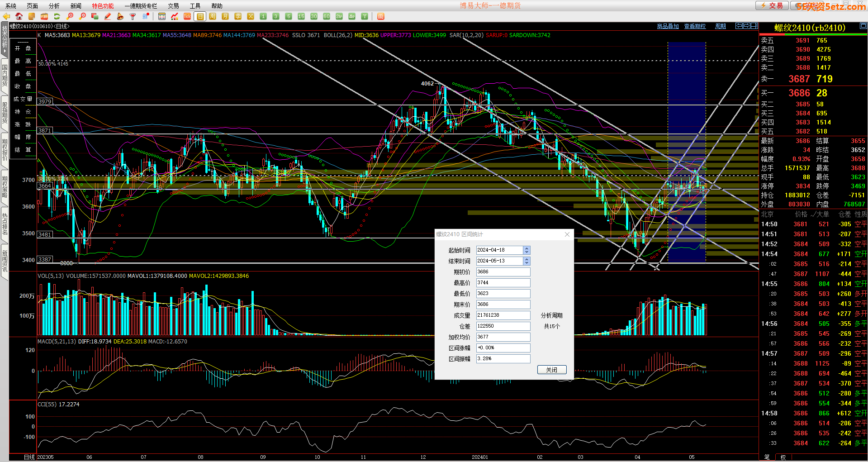Open the alert bell icon
Image resolution: width=868 pixels, height=462 pixels.
point(120,16)
